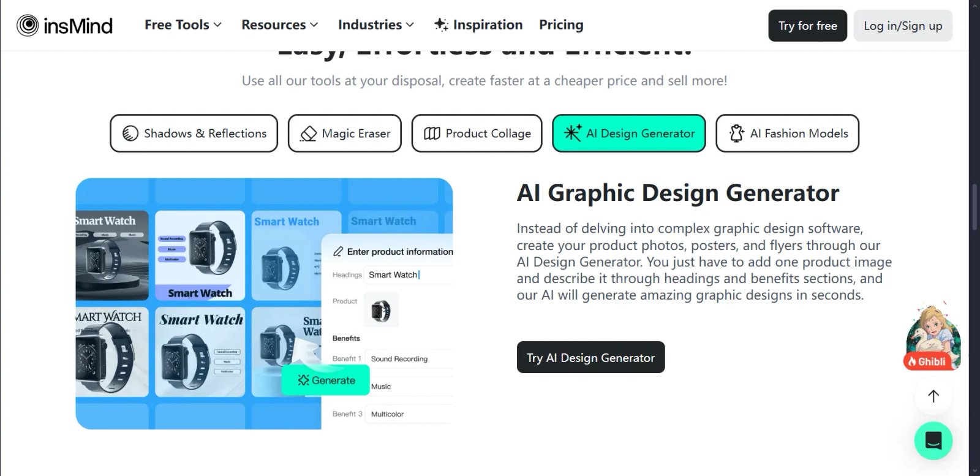Expand the Free Tools dropdown menu
This screenshot has height=476, width=980.
183,25
